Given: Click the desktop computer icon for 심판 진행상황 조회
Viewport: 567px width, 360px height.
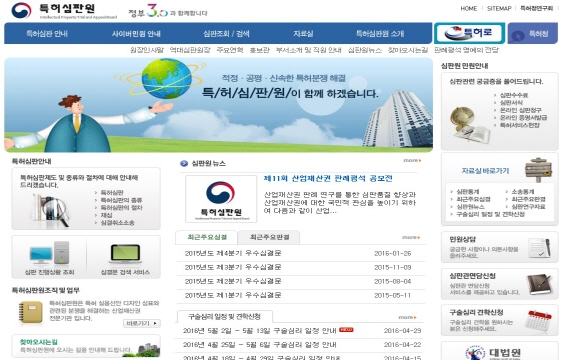Looking at the screenshot, I should [49, 252].
